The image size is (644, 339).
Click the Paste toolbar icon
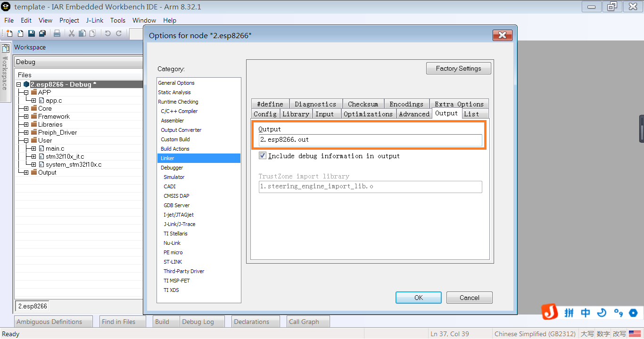[93, 33]
